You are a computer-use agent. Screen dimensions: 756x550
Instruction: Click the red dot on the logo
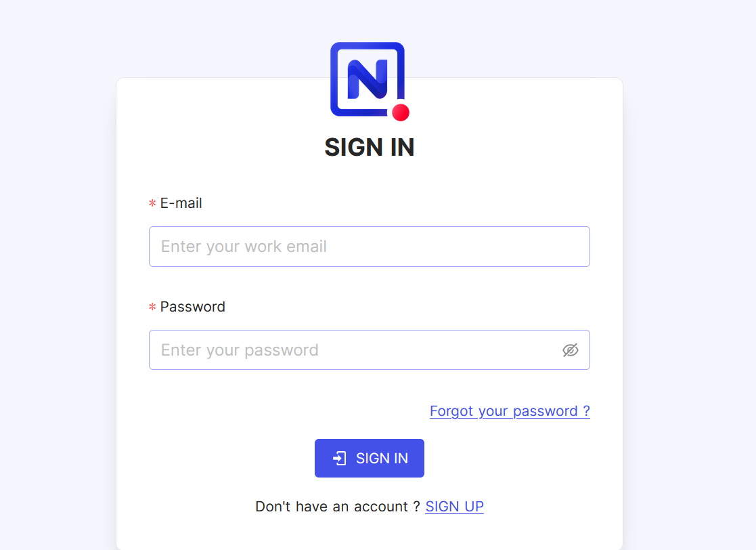[x=401, y=112]
